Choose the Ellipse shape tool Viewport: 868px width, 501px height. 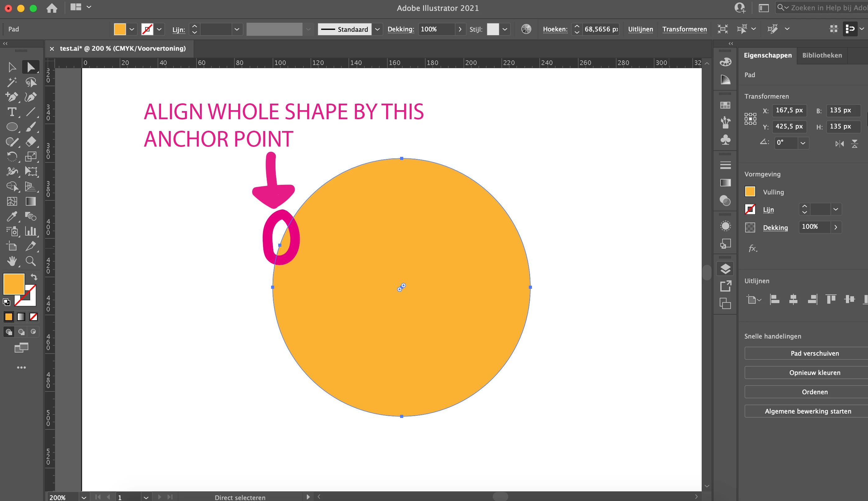[x=12, y=127]
